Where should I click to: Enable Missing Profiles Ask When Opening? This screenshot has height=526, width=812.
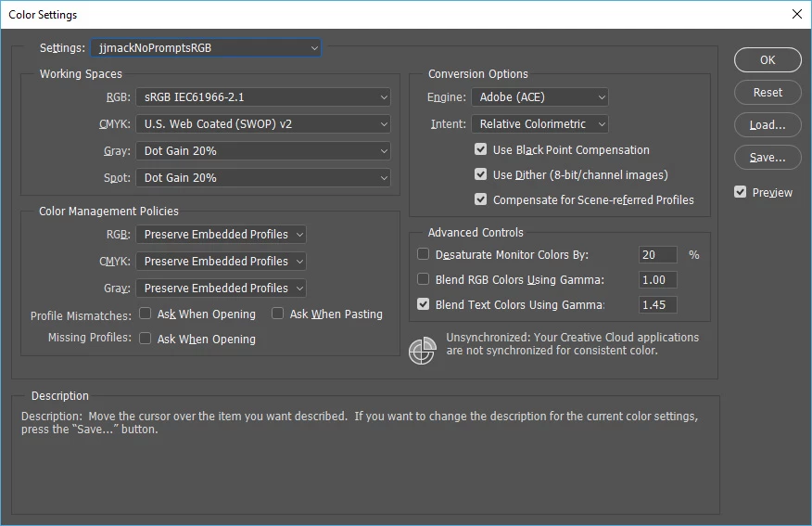pyautogui.click(x=145, y=339)
